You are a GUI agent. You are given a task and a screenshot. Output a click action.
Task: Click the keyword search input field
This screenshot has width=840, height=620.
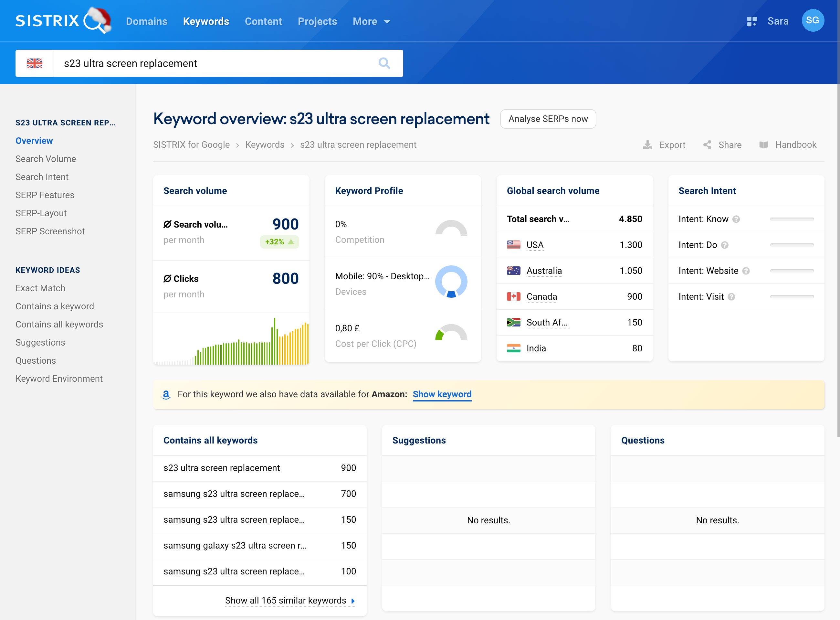(x=214, y=63)
